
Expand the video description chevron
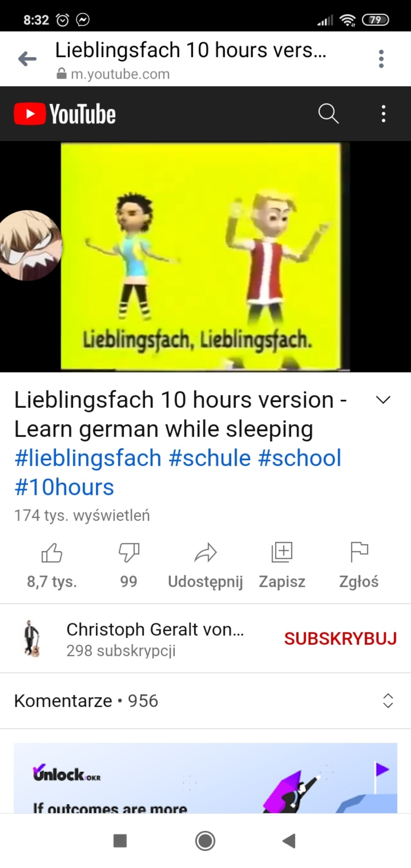[383, 400]
